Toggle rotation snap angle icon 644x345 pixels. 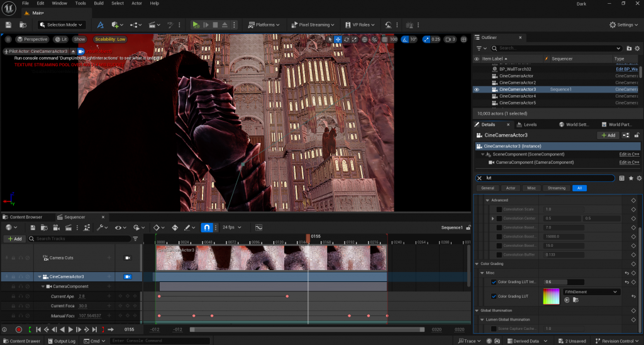pos(405,40)
